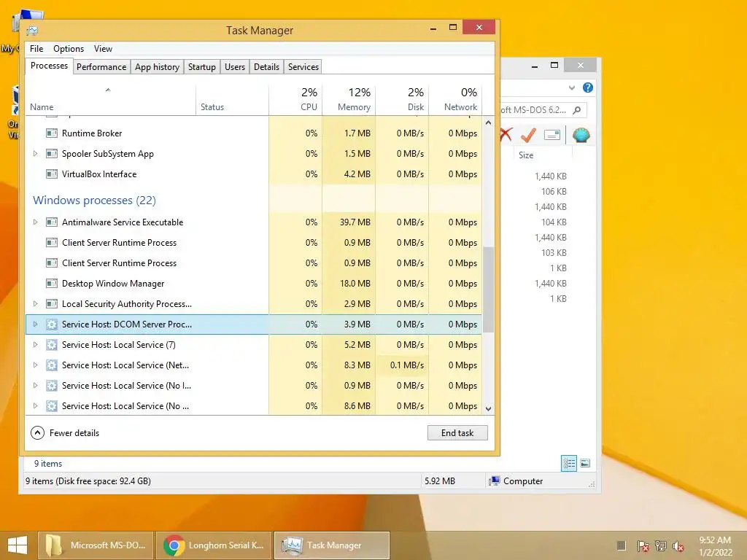The height and width of the screenshot is (560, 747).
Task: Click the orange checkmark icon in Explorer toolbar
Action: (x=528, y=135)
